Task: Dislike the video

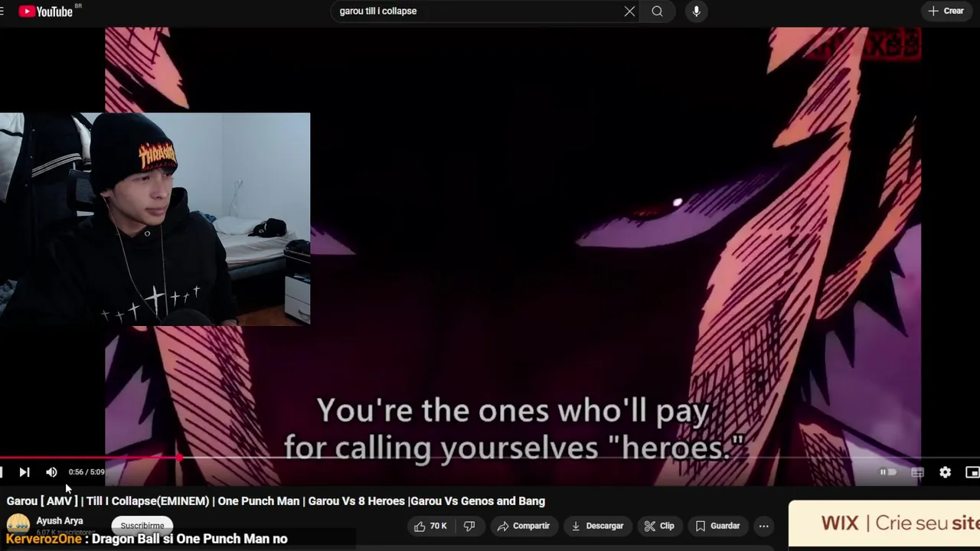Action: coord(469,526)
